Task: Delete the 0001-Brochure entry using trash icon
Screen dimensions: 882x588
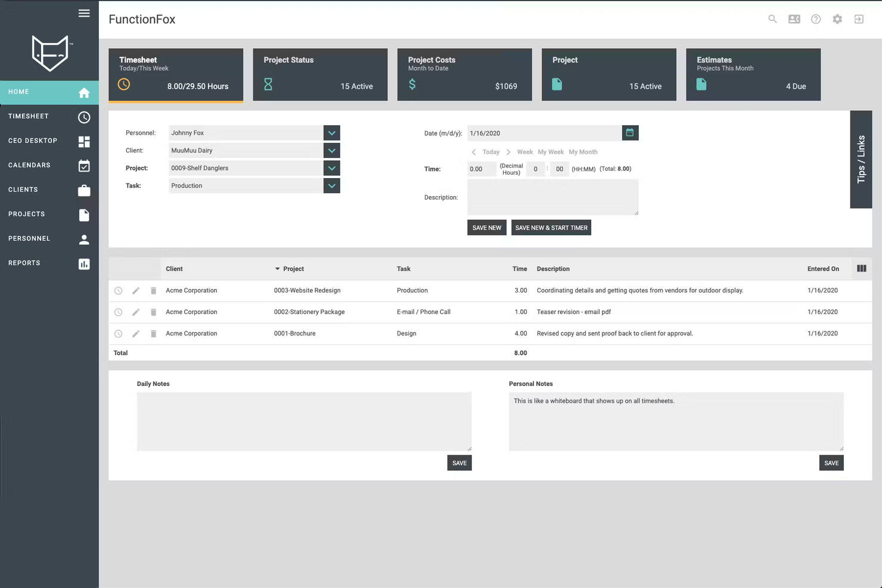Action: (153, 334)
